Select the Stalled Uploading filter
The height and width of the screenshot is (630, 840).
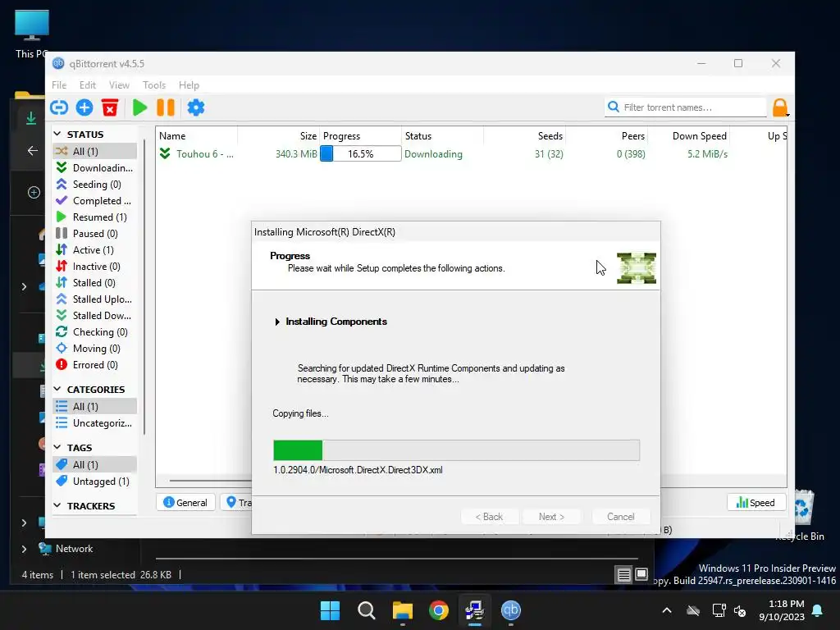click(x=95, y=299)
